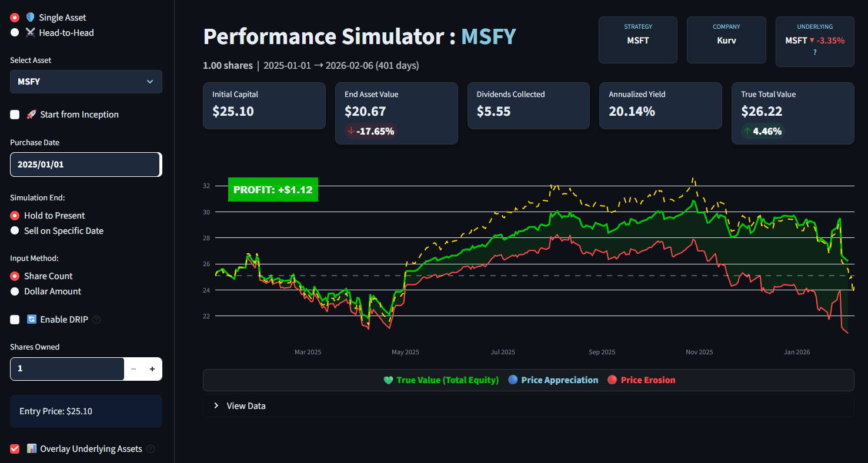Open the Select Asset dropdown showing MSFY
868x463 pixels.
click(86, 82)
